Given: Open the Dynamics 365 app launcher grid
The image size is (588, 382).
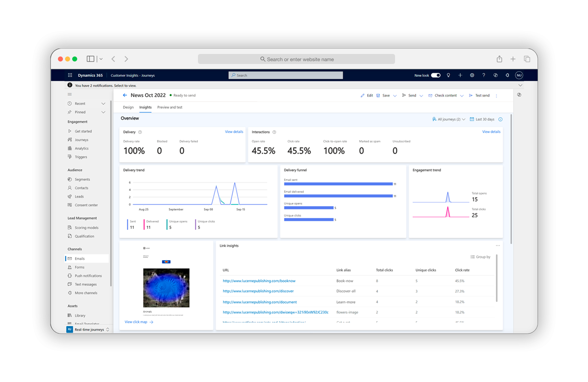Looking at the screenshot, I should [70, 75].
